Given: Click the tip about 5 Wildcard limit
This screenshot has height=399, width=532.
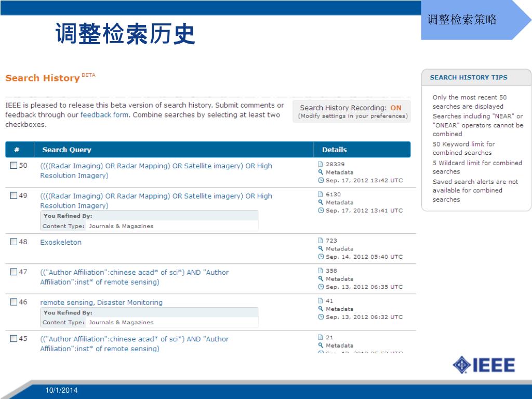Looking at the screenshot, I should click(477, 167).
